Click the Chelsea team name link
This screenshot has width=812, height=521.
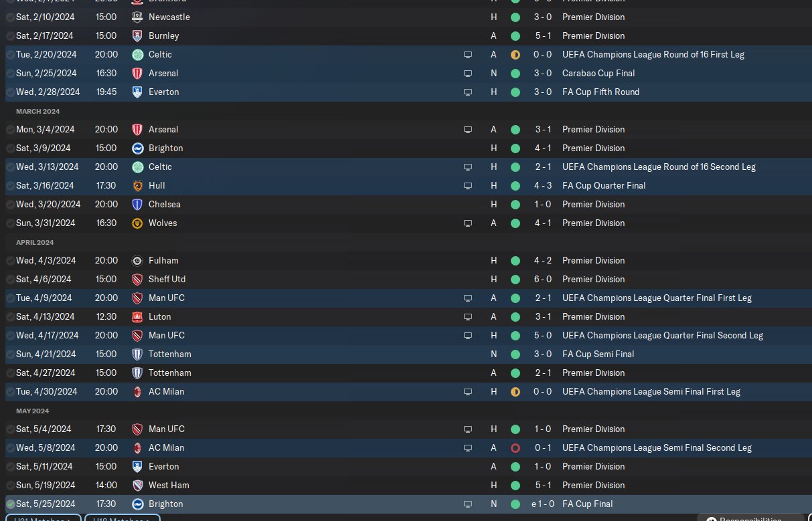coord(164,204)
